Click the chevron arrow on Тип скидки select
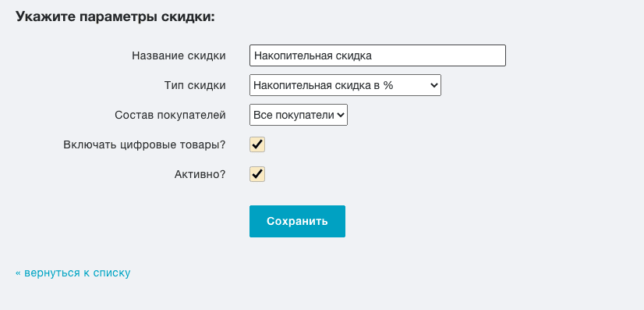This screenshot has height=310, width=644. click(433, 85)
